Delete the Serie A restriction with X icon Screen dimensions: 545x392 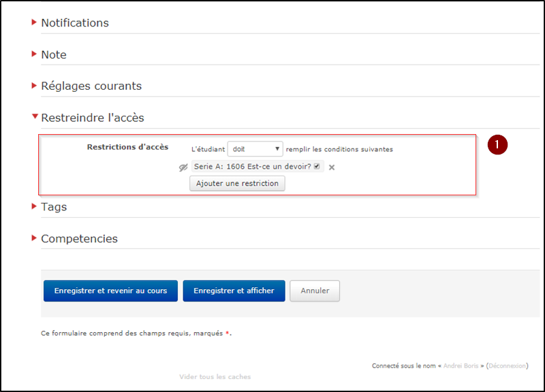332,167
